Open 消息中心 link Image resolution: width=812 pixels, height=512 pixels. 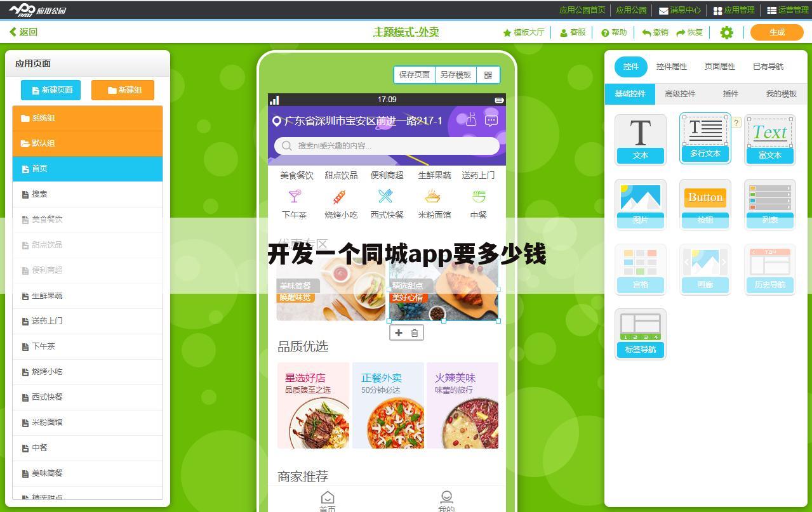click(680, 10)
